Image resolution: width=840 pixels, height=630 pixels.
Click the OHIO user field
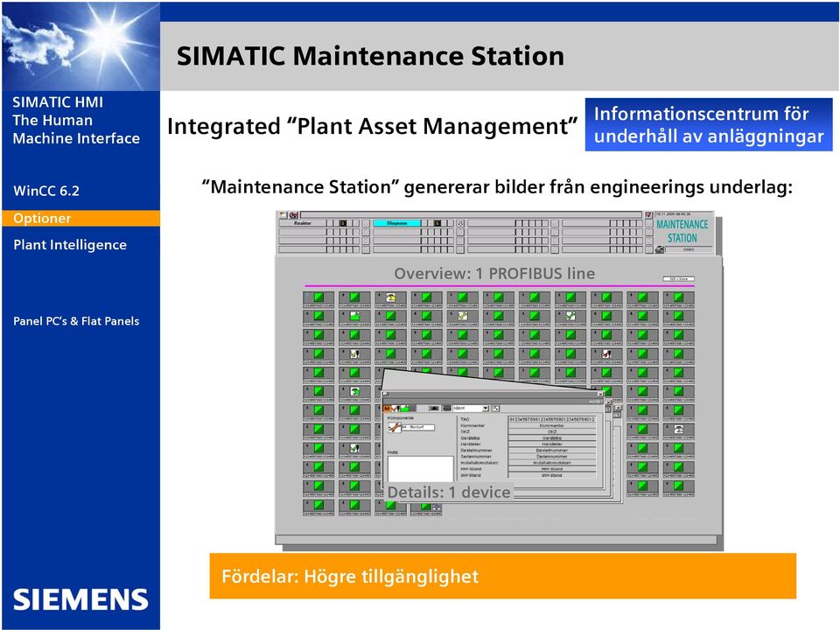coord(688,249)
